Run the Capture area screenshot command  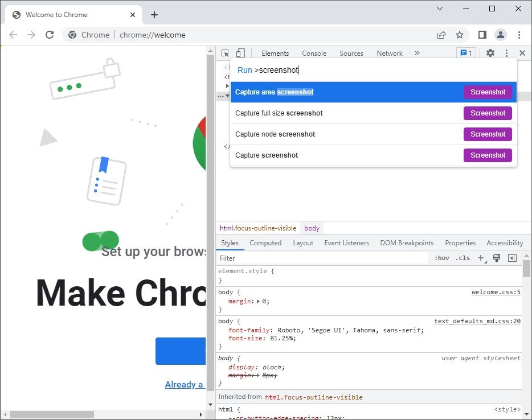coord(374,92)
